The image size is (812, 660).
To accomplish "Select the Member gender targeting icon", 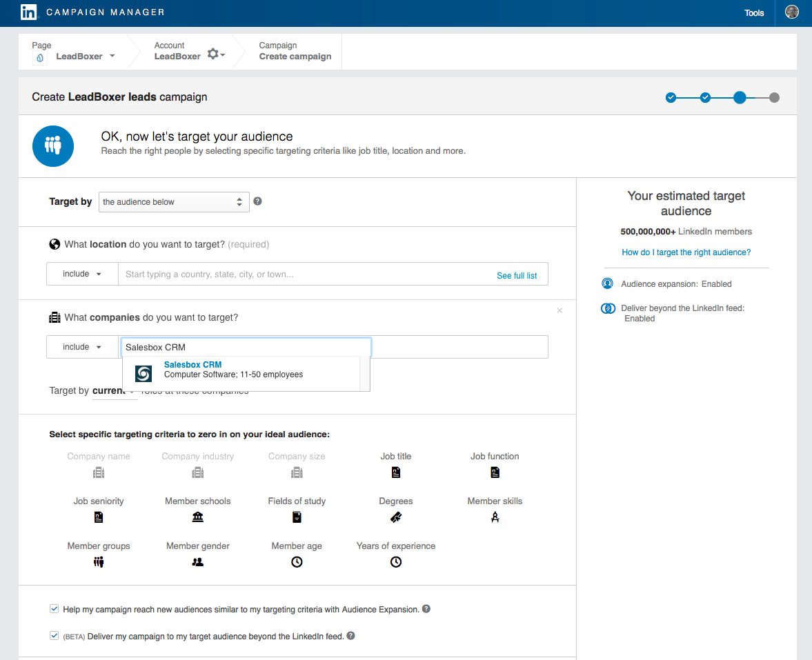I will (x=197, y=562).
